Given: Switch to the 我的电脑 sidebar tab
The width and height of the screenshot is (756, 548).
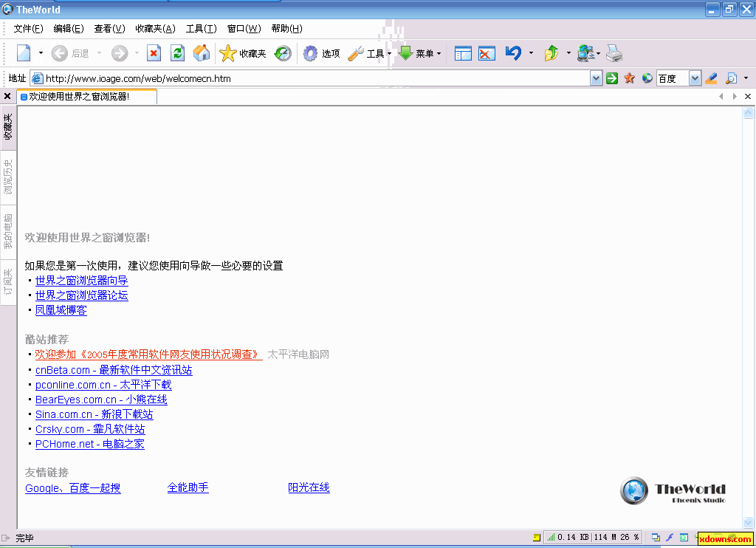Looking at the screenshot, I should click(x=8, y=232).
